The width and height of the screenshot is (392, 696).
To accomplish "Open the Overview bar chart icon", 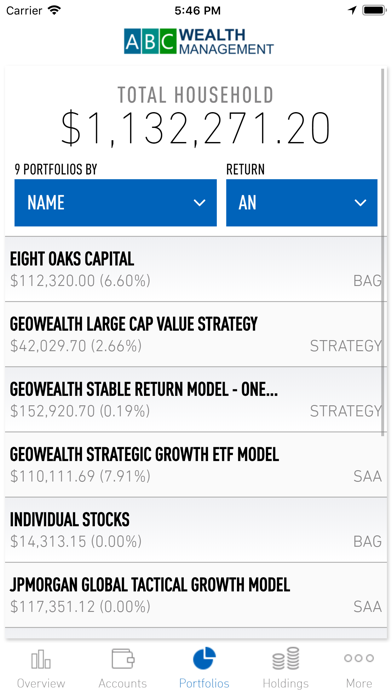I will coord(41,659).
